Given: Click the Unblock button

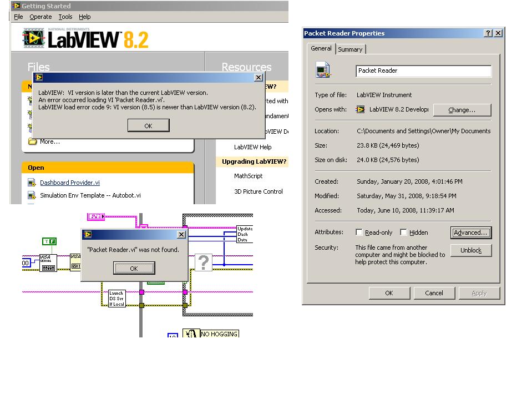Looking at the screenshot, I should pos(471,250).
